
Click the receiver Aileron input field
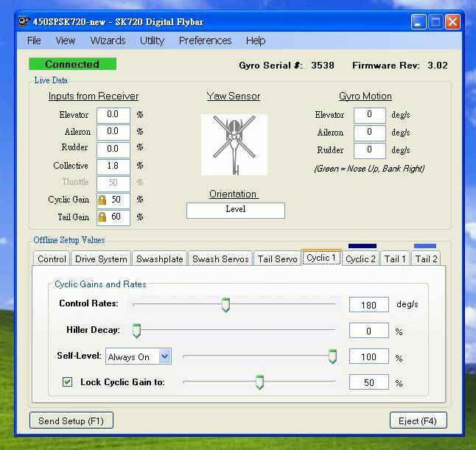click(113, 132)
